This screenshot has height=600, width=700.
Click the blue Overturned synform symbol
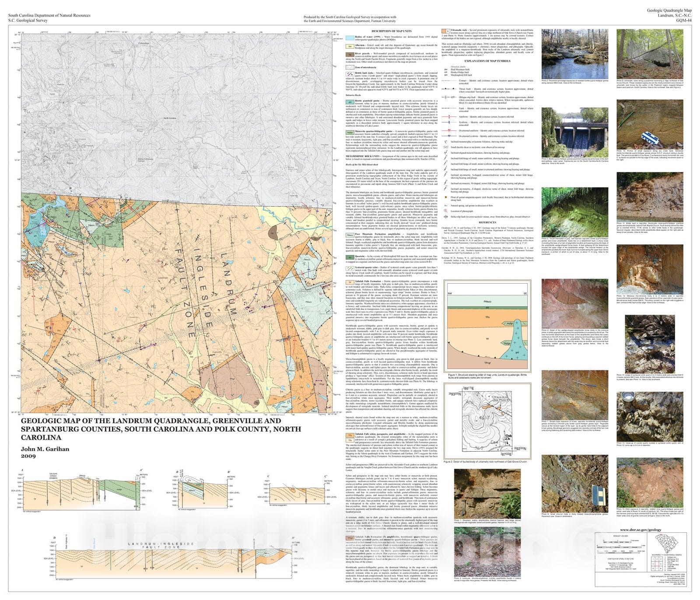(448, 136)
